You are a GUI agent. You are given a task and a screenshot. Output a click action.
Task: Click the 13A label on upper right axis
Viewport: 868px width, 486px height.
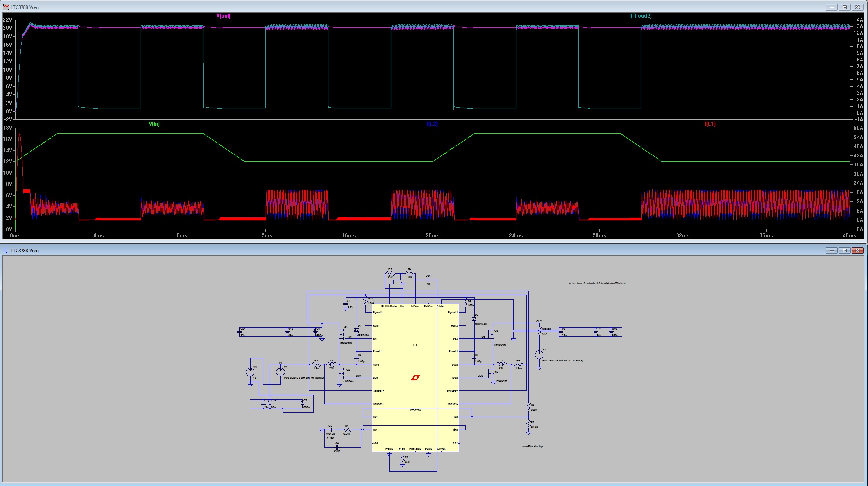pos(858,27)
